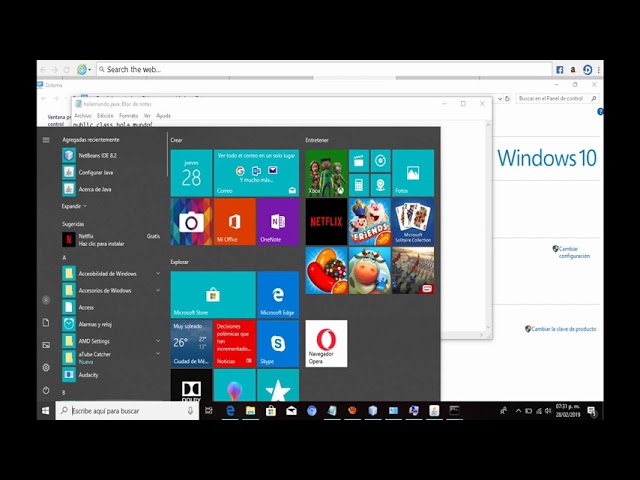The width and height of the screenshot is (640, 480).
Task: Open Microsoft Solitaire Collection tile
Action: (x=413, y=222)
